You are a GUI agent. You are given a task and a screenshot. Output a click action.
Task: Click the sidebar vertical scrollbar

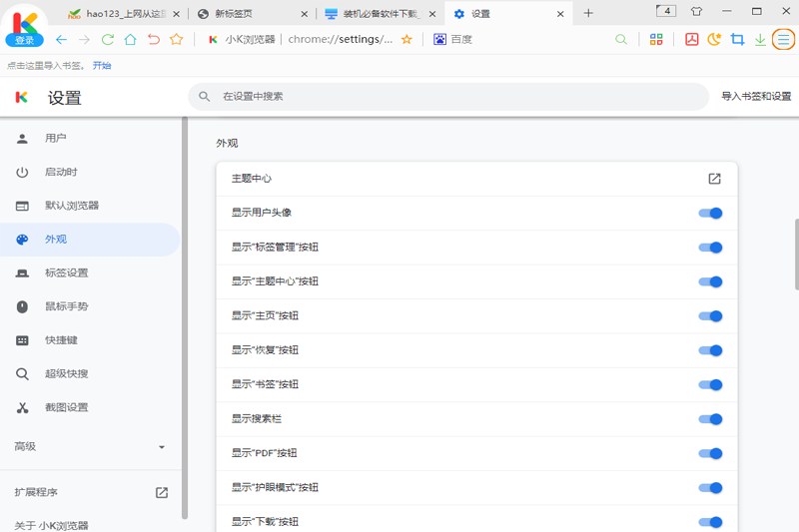tap(185, 317)
